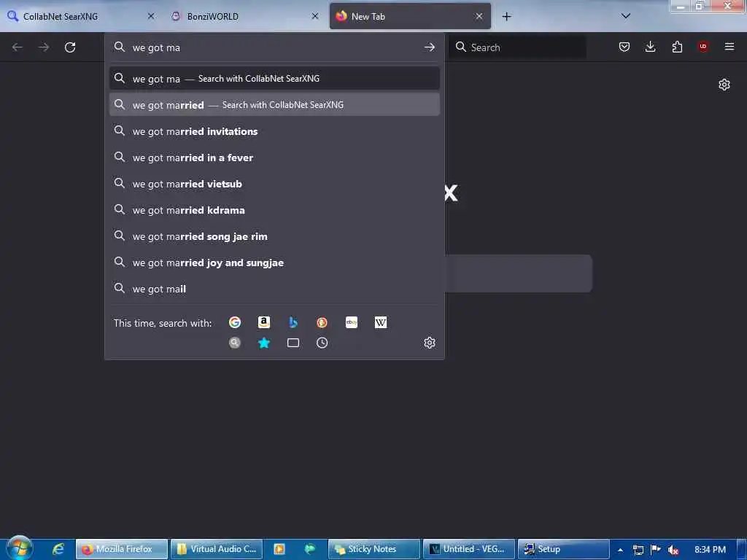The height and width of the screenshot is (560, 747).
Task: Click the Go arrow in address bar
Action: tap(429, 47)
